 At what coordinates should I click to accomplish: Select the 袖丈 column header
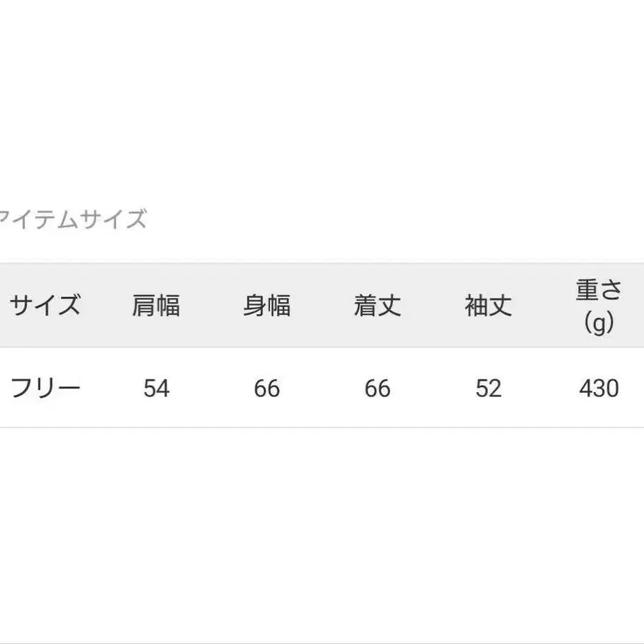[488, 306]
